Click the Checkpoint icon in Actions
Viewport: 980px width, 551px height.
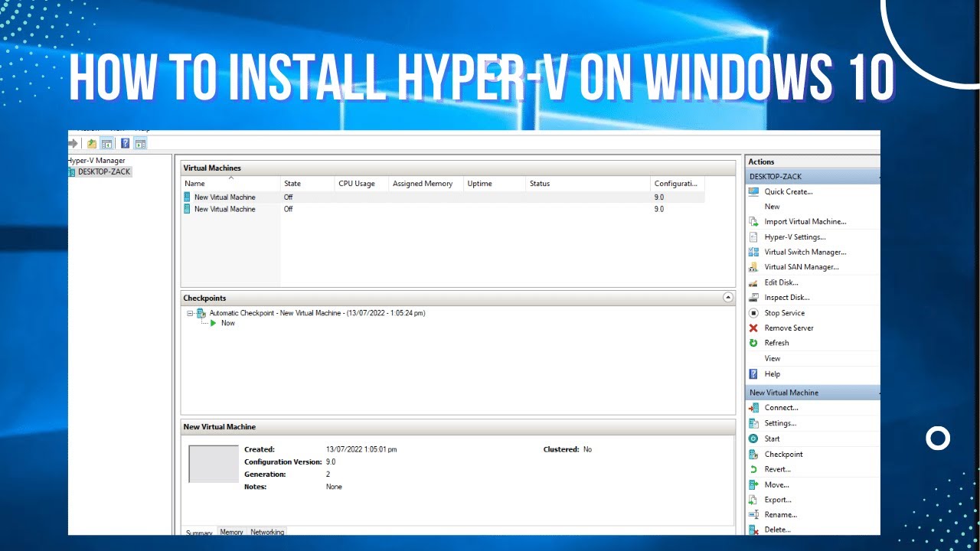(753, 454)
